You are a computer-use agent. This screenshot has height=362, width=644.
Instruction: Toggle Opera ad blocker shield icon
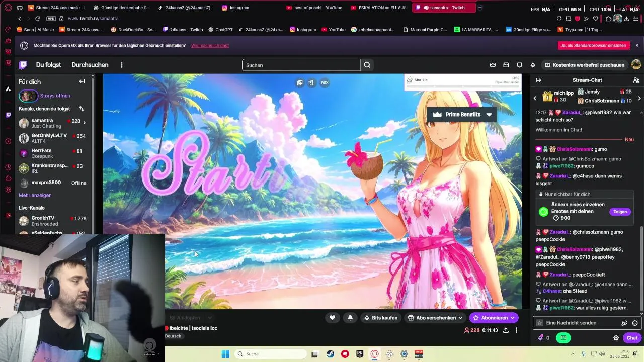(x=577, y=19)
